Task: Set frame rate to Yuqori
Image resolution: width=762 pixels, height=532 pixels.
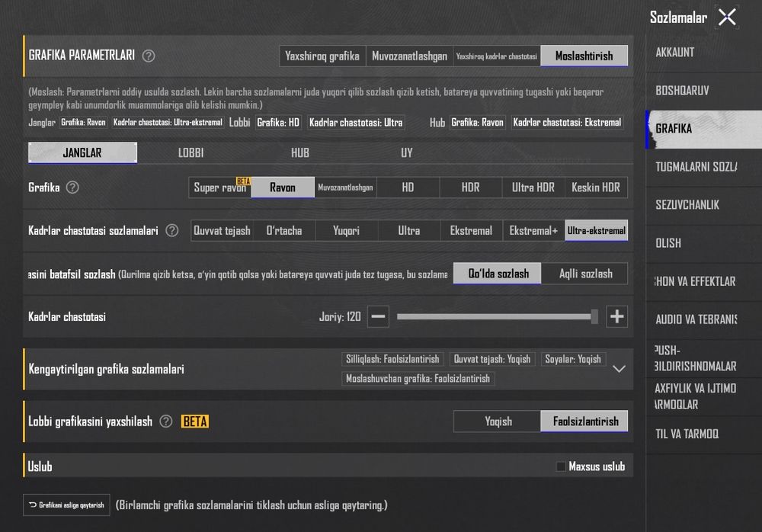Action: pyautogui.click(x=347, y=230)
